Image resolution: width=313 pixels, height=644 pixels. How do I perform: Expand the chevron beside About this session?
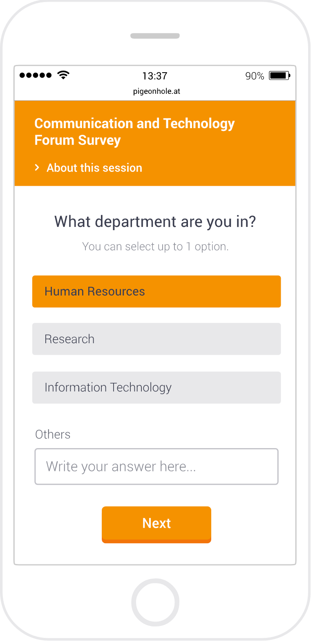[37, 167]
